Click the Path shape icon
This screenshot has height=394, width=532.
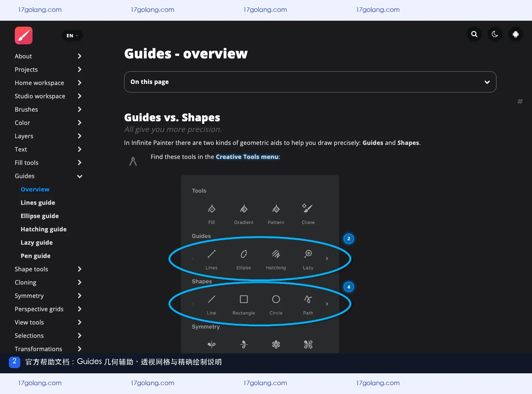tap(308, 299)
